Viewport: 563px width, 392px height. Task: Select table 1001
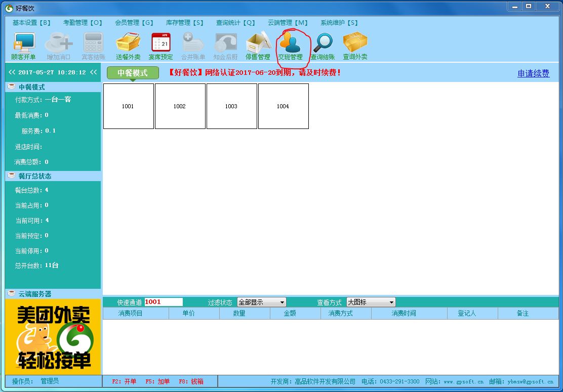(129, 106)
